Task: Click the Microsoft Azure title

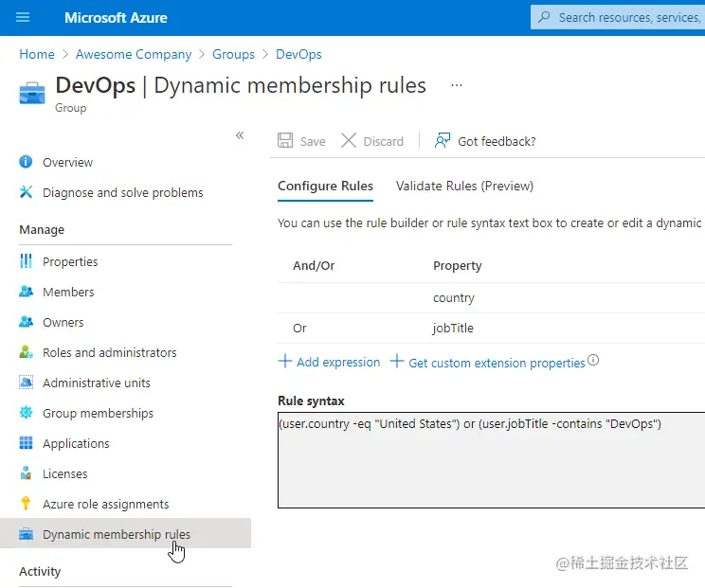Action: 116,18
